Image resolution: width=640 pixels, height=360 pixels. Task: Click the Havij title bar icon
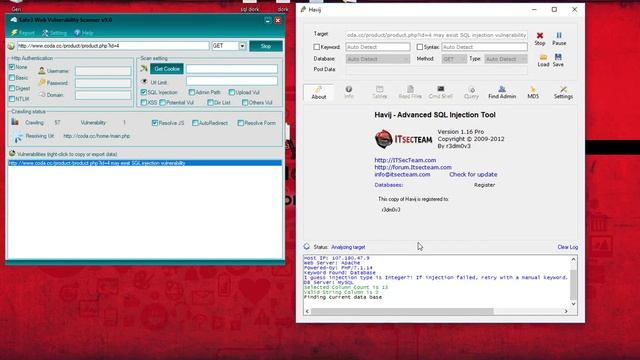coord(303,9)
